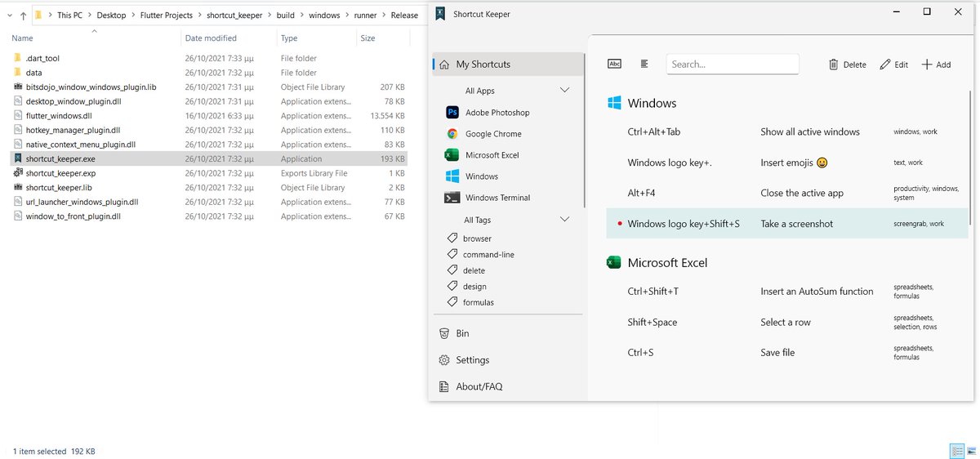
Task: Go to the runner folder in breadcrumb
Action: 364,15
